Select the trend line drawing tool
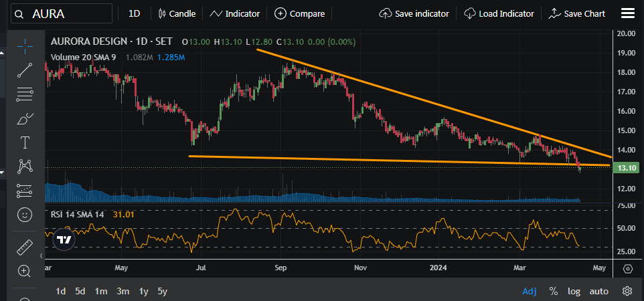Image resolution: width=644 pixels, height=301 pixels. click(25, 70)
